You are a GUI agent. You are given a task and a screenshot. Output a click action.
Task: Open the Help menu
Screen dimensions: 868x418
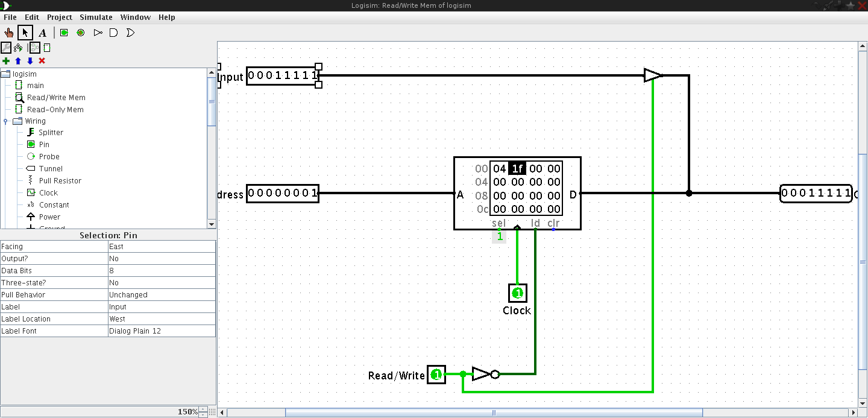click(x=167, y=17)
